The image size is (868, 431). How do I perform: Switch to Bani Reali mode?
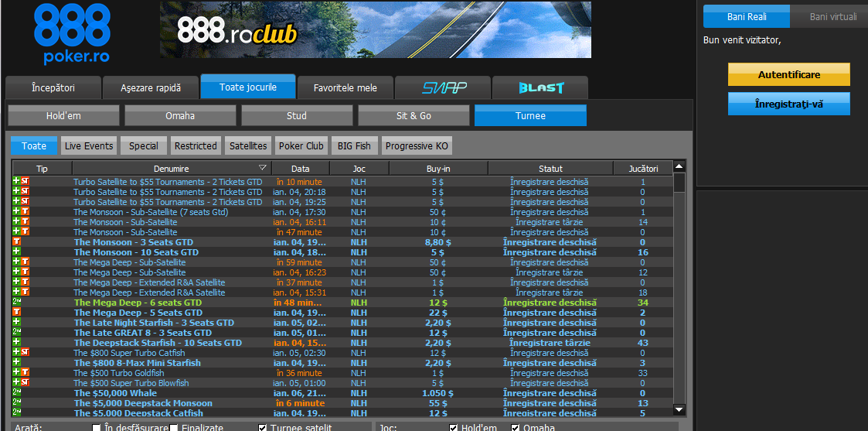(747, 16)
